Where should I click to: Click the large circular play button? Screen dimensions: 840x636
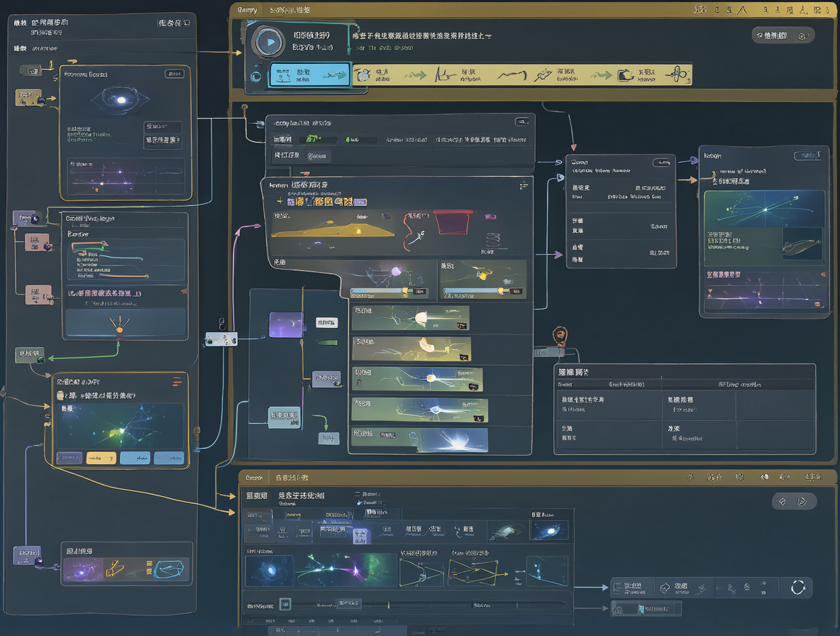point(268,43)
